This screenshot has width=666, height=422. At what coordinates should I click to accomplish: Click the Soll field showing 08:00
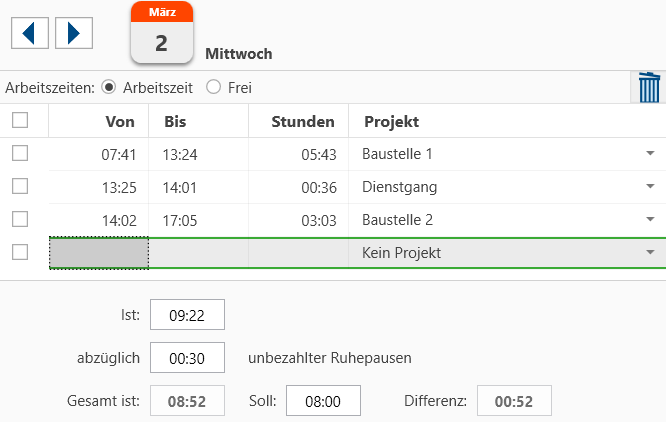coord(323,401)
